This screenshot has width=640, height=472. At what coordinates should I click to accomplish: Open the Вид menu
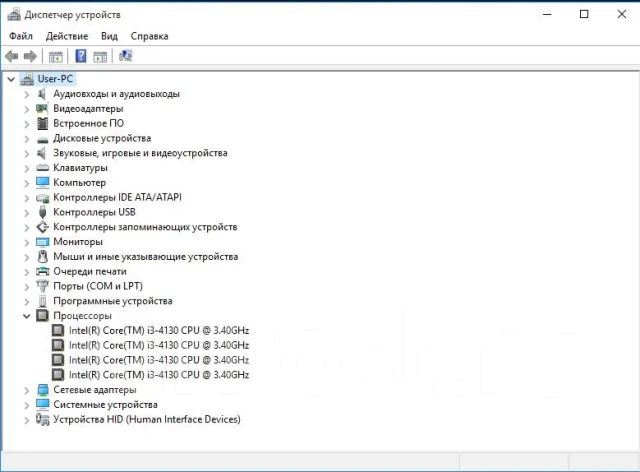point(109,36)
